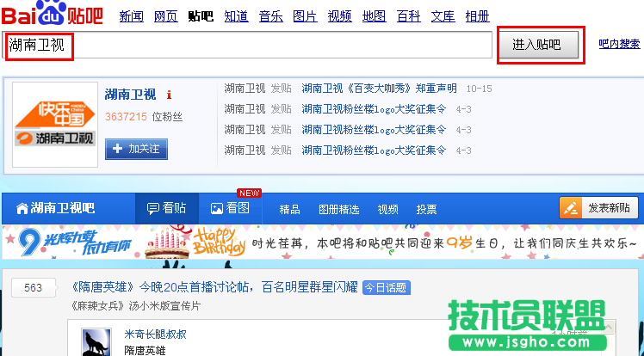644x356 pixels.
Task: Click the 发表新贴 button
Action: [x=599, y=208]
